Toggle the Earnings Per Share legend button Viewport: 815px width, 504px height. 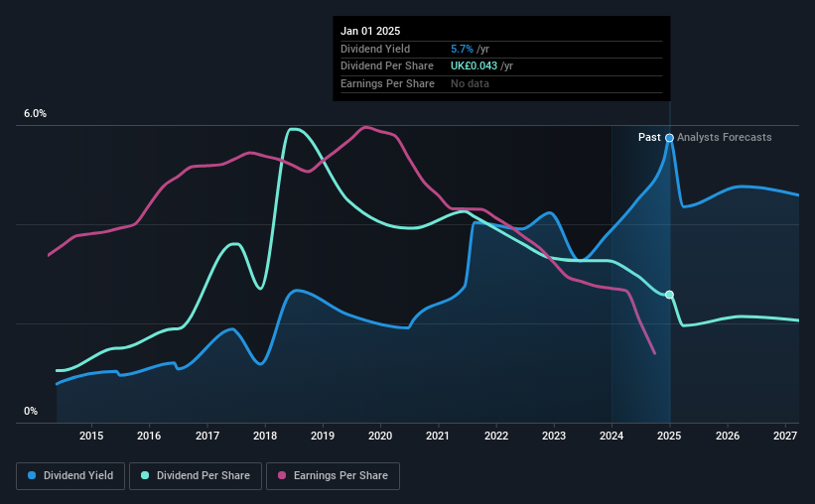tap(333, 476)
